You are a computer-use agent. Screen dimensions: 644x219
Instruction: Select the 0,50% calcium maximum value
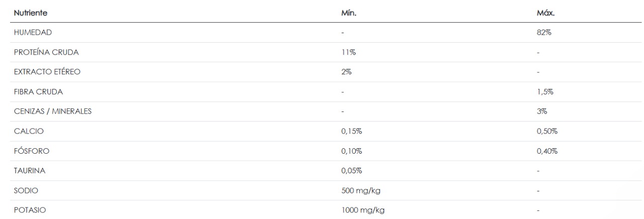547,132
